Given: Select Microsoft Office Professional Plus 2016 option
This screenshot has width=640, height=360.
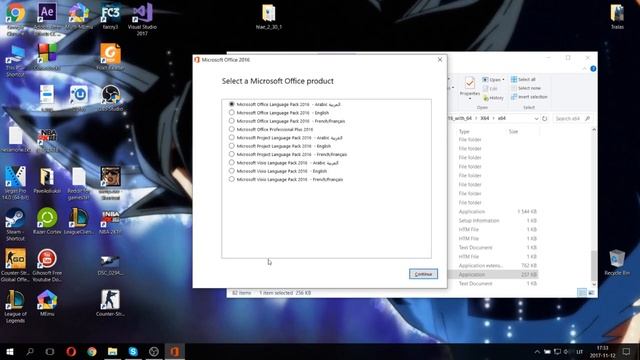Looking at the screenshot, I should 271,129.
